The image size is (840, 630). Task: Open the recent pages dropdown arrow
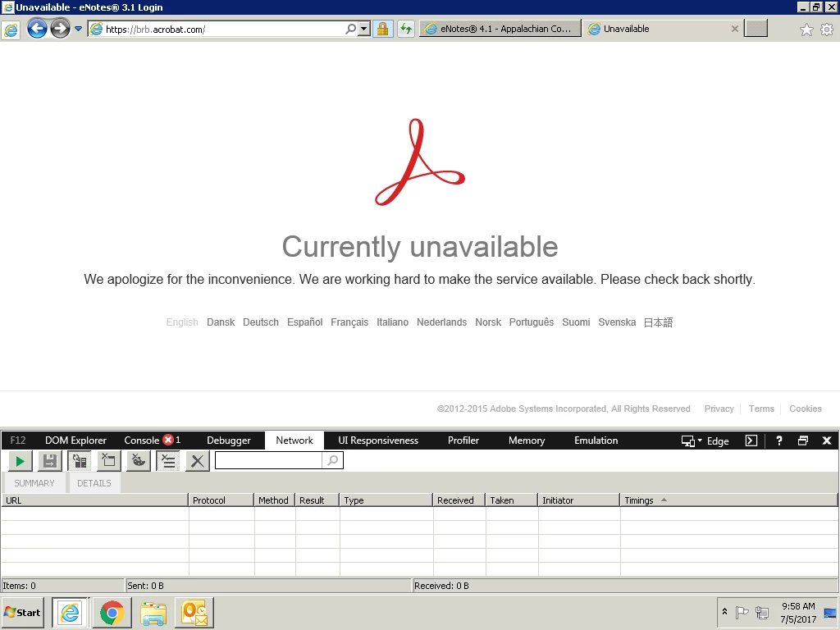click(x=78, y=29)
